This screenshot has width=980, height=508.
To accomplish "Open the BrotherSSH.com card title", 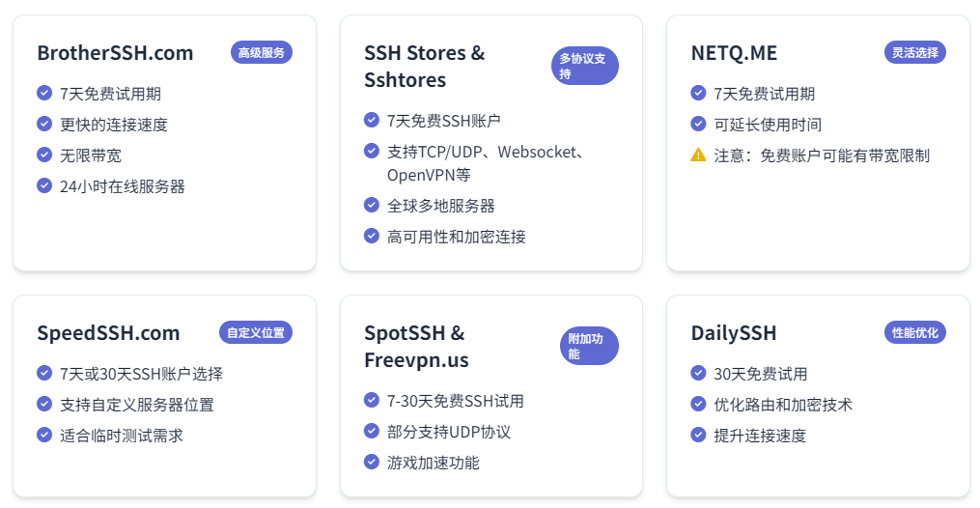I will click(x=115, y=53).
